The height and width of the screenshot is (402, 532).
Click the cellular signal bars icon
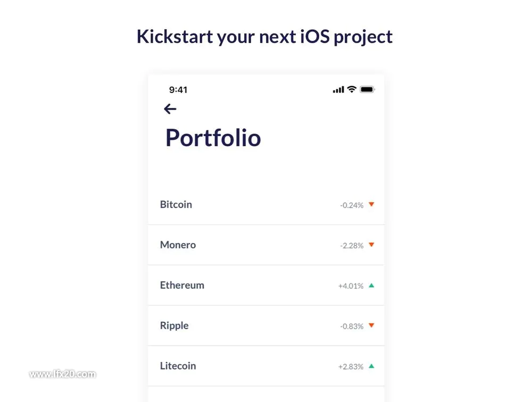[x=338, y=89]
